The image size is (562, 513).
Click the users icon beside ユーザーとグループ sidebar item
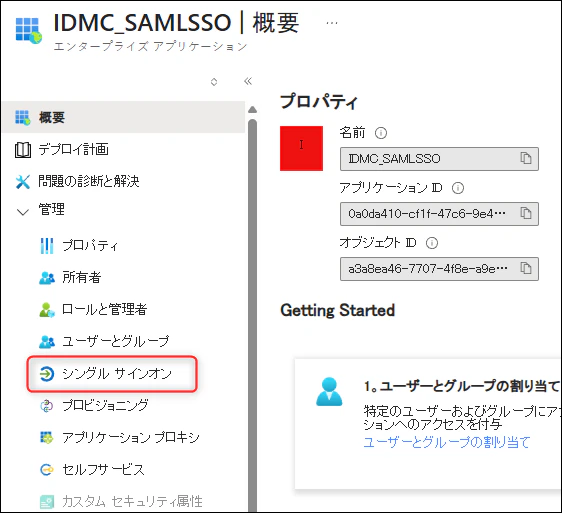pos(47,342)
